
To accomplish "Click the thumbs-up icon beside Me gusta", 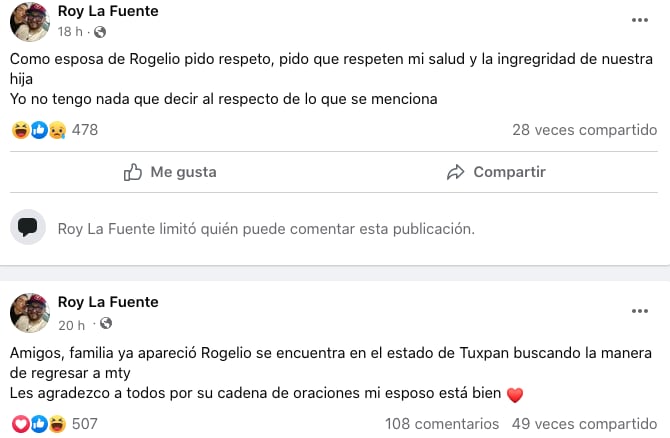I will [x=133, y=172].
